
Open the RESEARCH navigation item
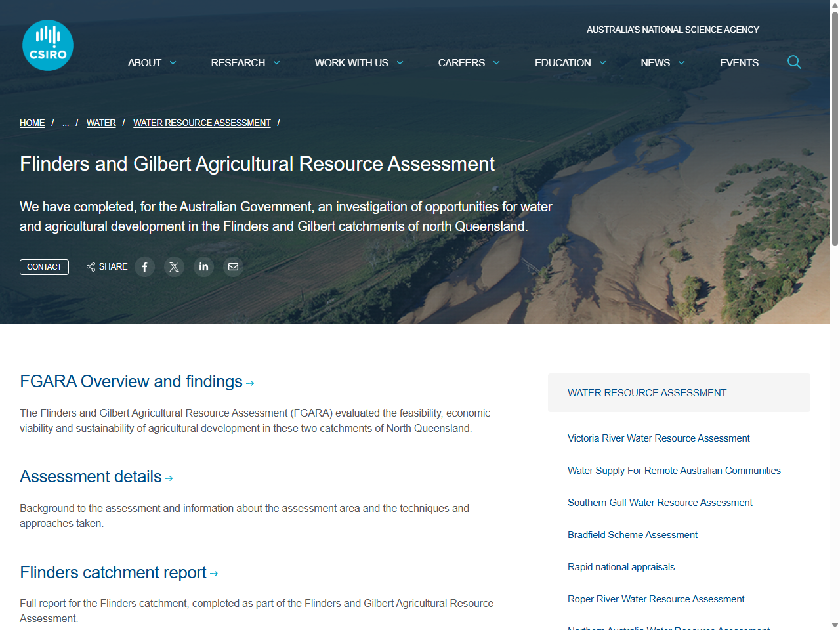238,63
